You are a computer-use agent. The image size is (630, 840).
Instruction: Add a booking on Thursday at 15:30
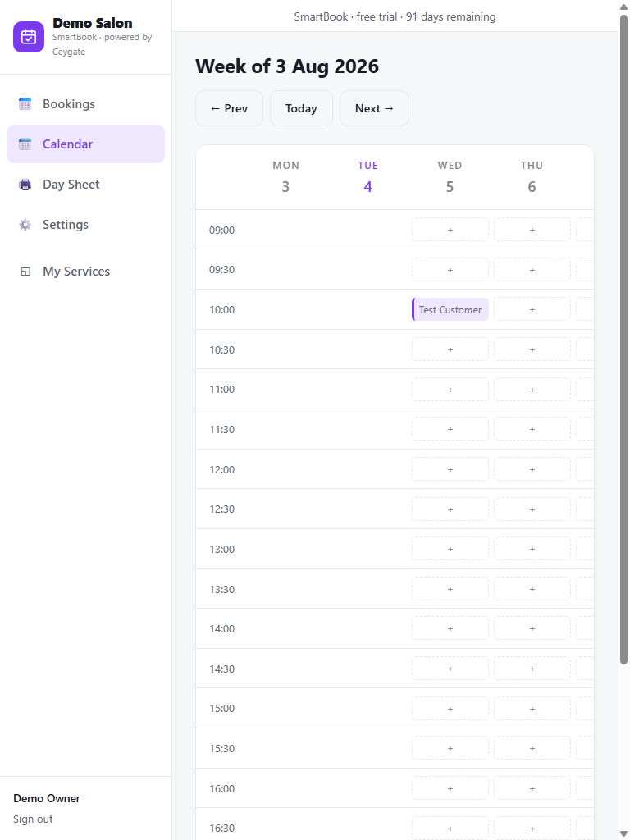(x=532, y=748)
